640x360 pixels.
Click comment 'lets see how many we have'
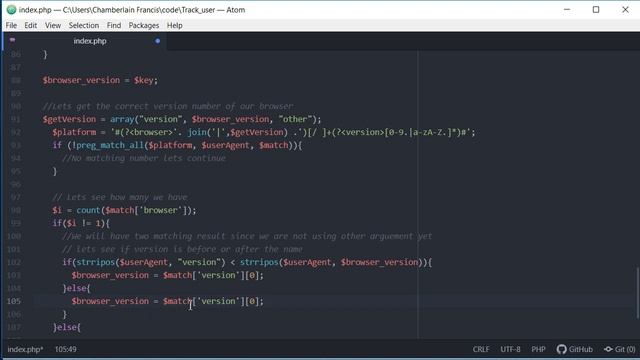click(120, 197)
